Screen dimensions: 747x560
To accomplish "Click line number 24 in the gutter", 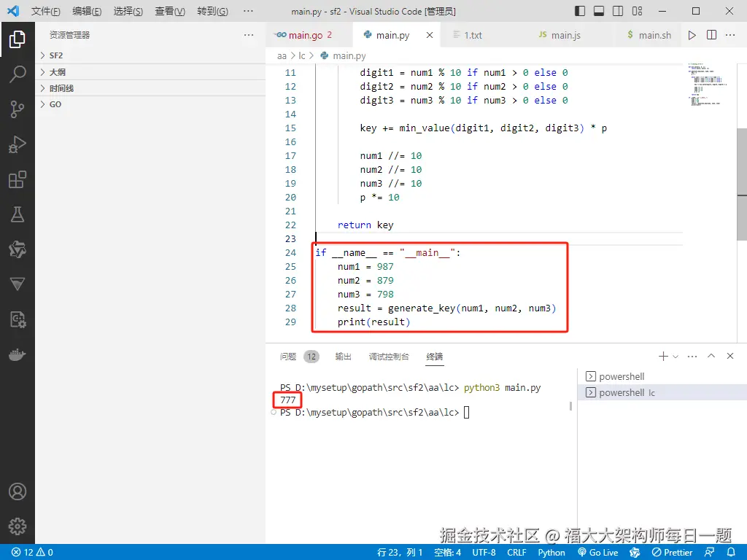I will click(x=290, y=253).
